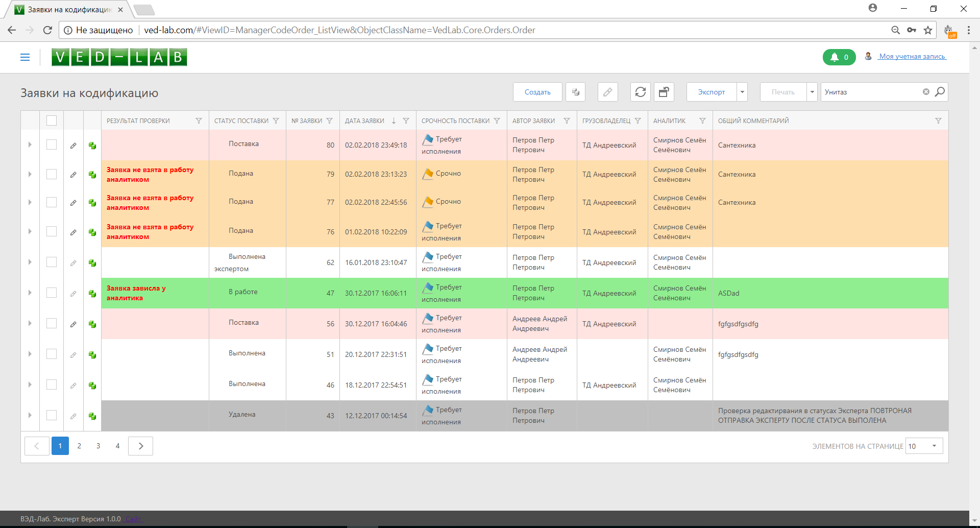
Task: Check the box for order 47
Action: point(52,293)
